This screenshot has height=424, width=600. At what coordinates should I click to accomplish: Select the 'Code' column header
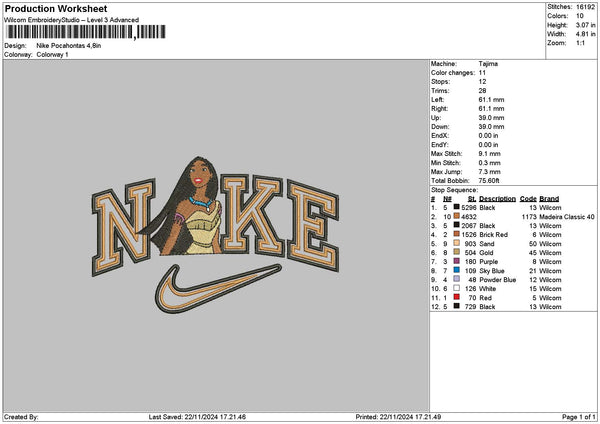[x=528, y=199]
